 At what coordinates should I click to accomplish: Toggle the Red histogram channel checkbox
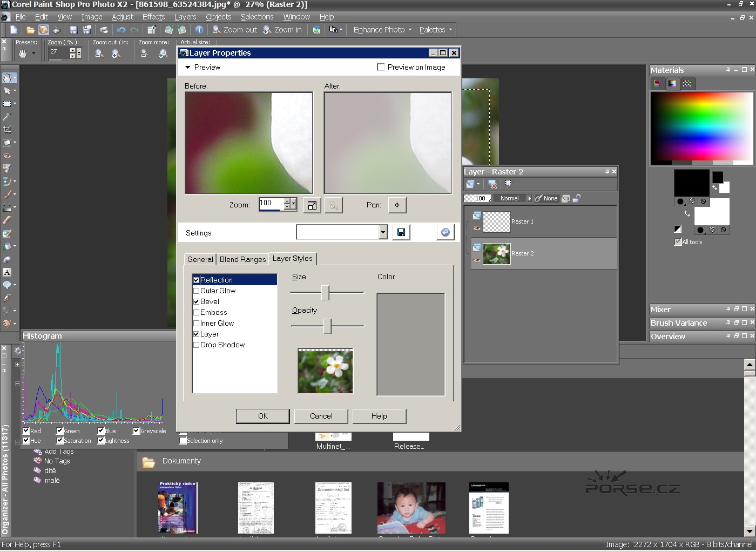[26, 431]
